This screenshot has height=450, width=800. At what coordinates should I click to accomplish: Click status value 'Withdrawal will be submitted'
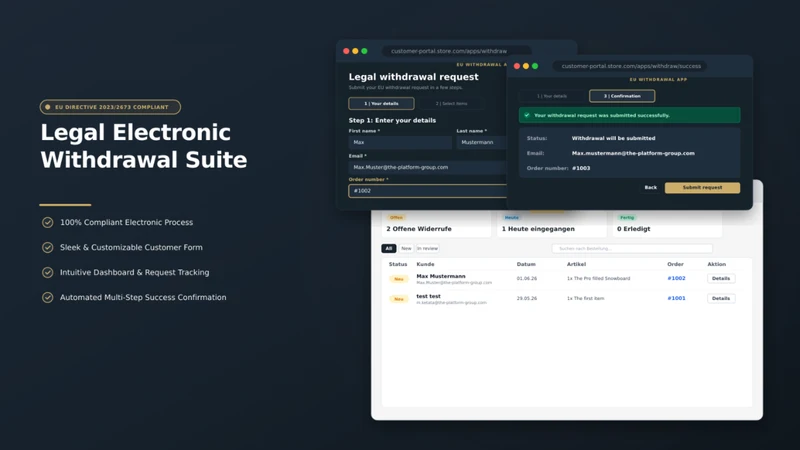point(613,138)
